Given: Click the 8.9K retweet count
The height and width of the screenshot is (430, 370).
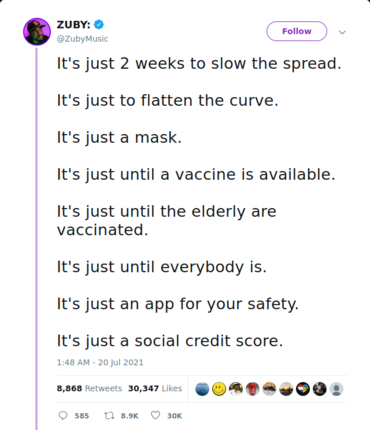Looking at the screenshot, I should (129, 416).
